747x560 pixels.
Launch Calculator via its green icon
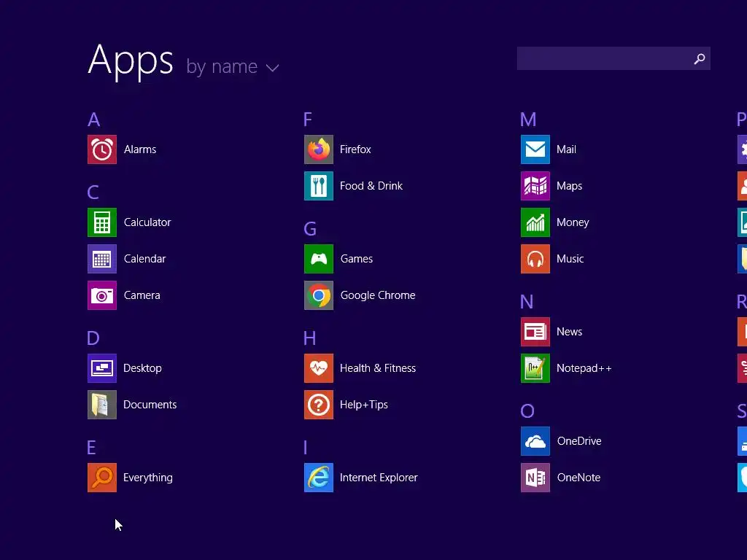(x=102, y=222)
